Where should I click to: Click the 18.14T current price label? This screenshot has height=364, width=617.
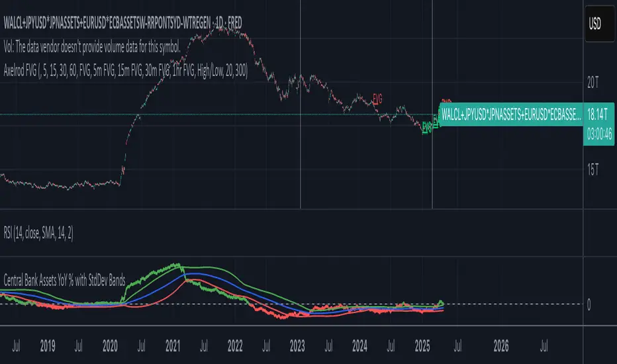[x=597, y=115]
